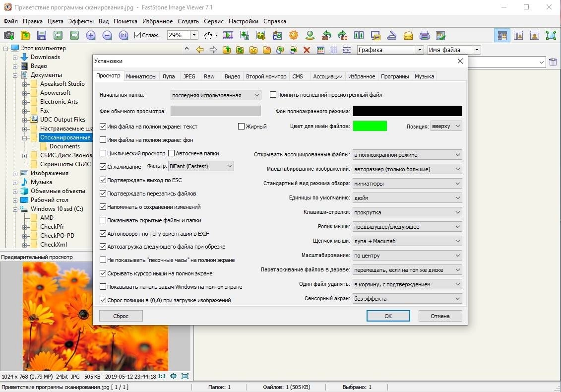Open the Масштабирование изображений dropdown
Viewport: 561px width, 392px height.
(407, 169)
